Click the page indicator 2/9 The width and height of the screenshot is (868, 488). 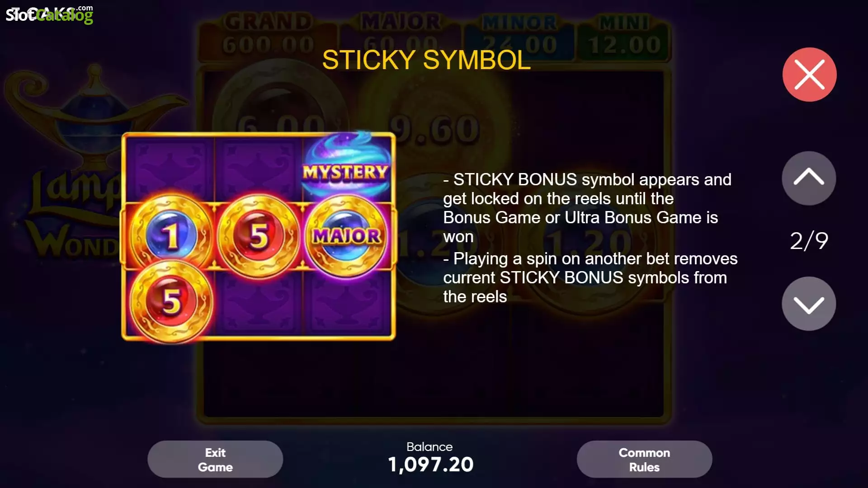(809, 241)
